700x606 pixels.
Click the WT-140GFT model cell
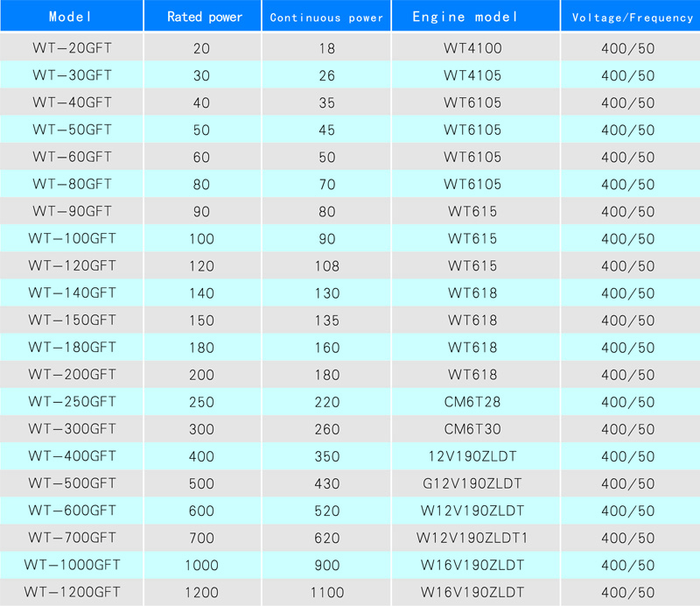coord(72,292)
